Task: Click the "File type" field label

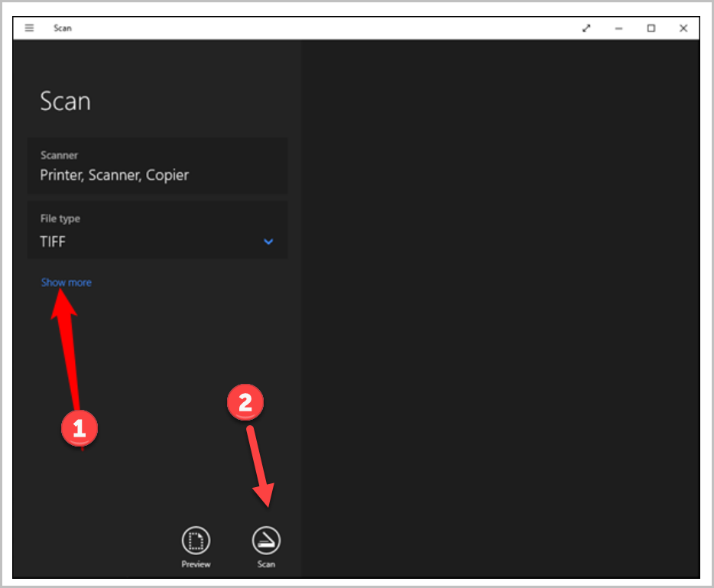Action: 60,219
